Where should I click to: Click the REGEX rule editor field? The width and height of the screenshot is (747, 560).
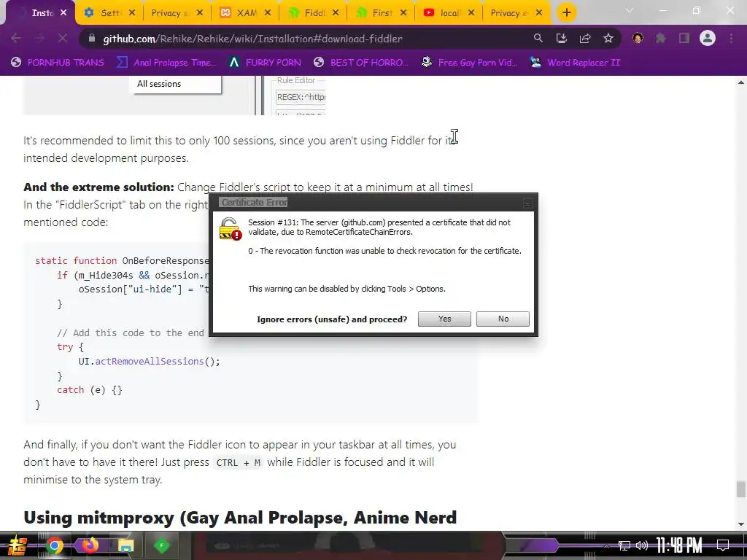(x=301, y=97)
